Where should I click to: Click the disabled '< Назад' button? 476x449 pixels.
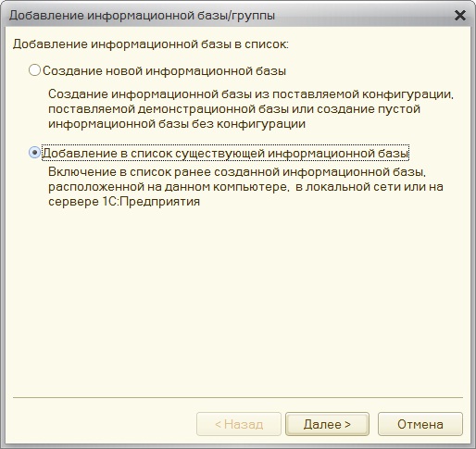(239, 424)
